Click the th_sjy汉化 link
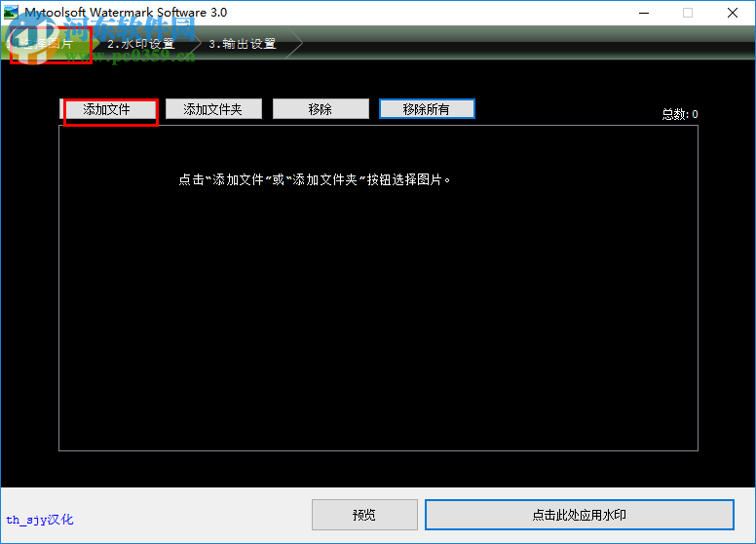756x544 pixels. pyautogui.click(x=40, y=520)
